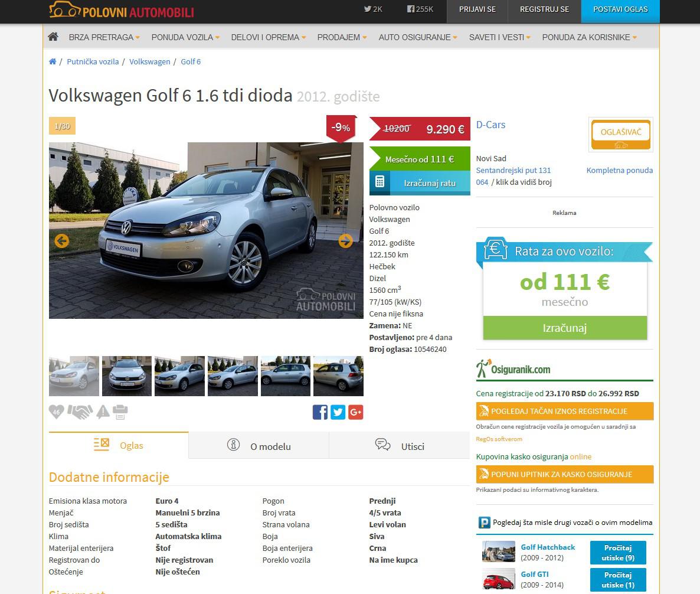Open the Osiguranik.com logo

513,369
